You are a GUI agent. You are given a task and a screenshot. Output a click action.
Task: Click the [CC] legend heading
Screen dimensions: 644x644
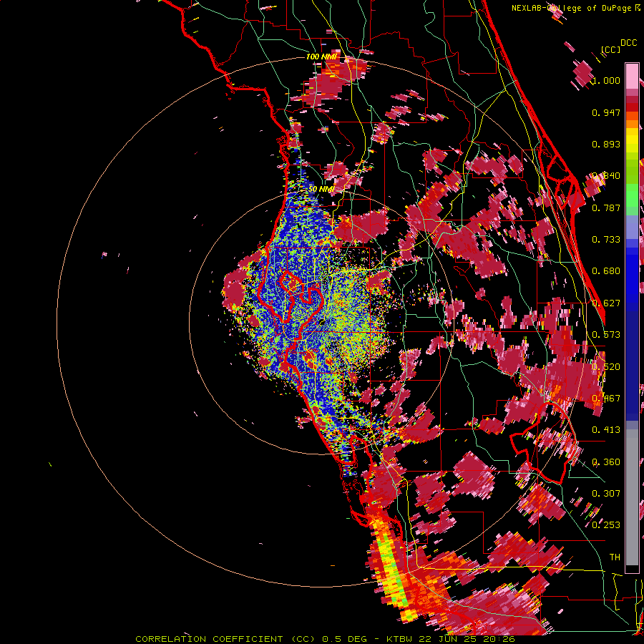[610, 49]
